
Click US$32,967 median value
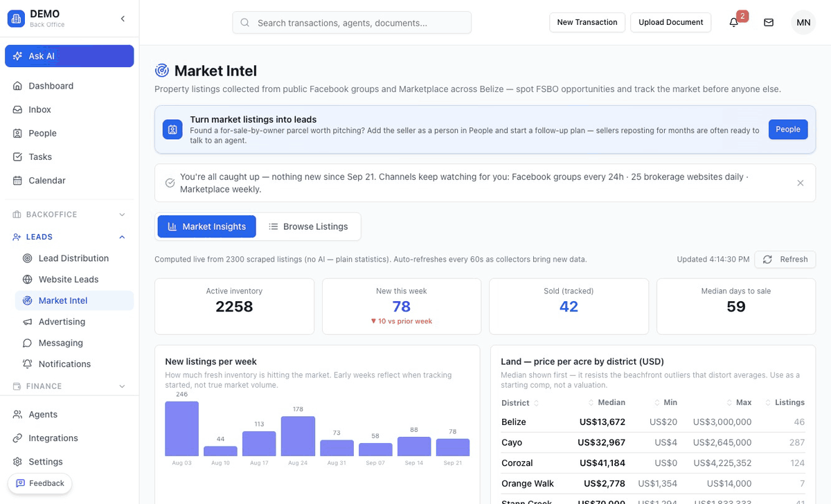pyautogui.click(x=602, y=442)
